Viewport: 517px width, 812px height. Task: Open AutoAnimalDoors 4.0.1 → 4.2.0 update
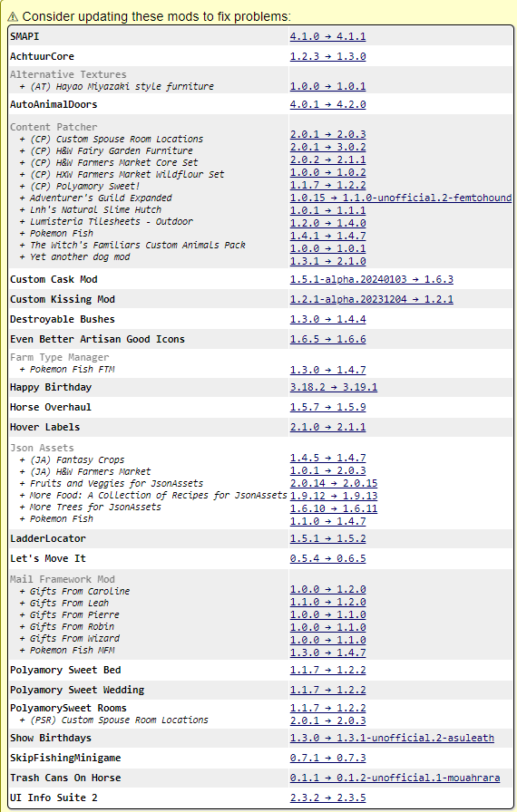pyautogui.click(x=327, y=104)
